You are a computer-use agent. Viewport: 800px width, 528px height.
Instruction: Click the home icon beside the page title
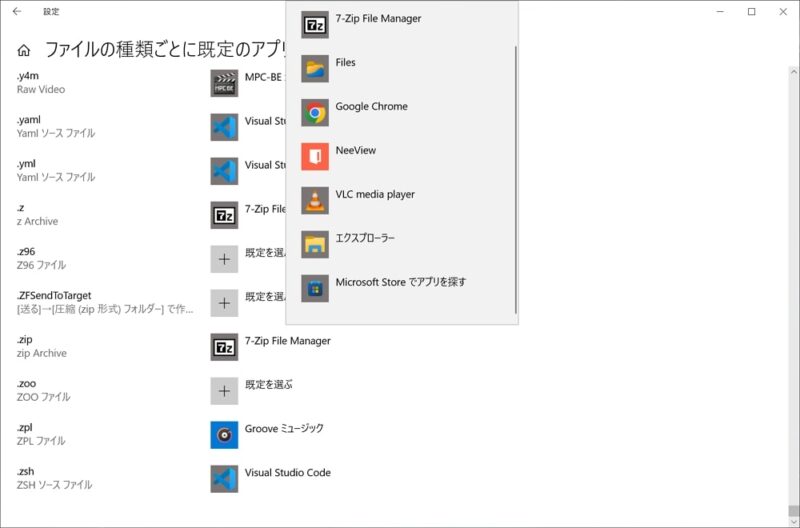24,51
